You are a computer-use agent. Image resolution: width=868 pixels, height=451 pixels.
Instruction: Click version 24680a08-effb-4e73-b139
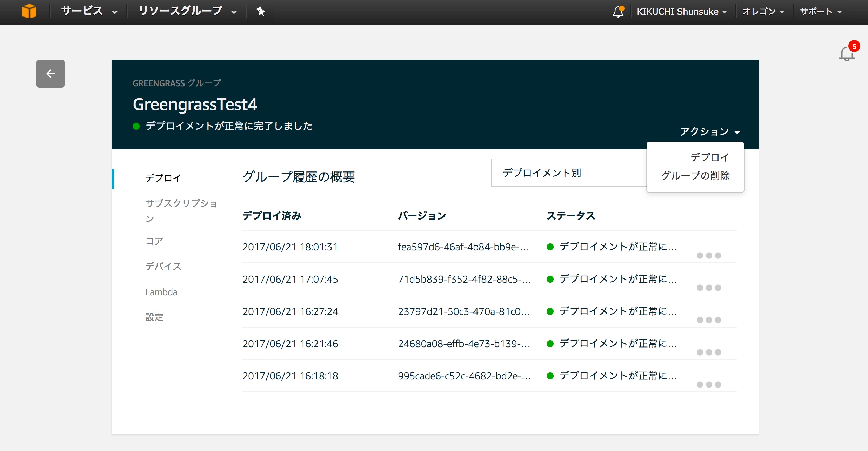coord(464,344)
